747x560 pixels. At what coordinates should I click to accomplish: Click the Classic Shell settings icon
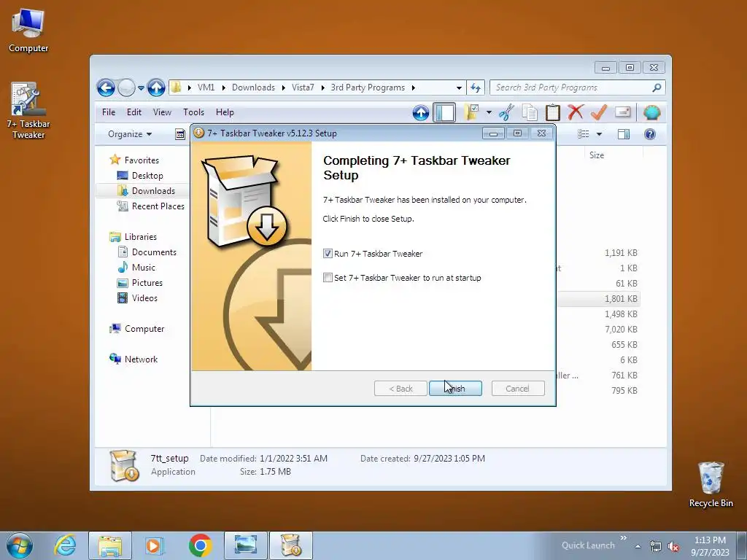(x=651, y=113)
